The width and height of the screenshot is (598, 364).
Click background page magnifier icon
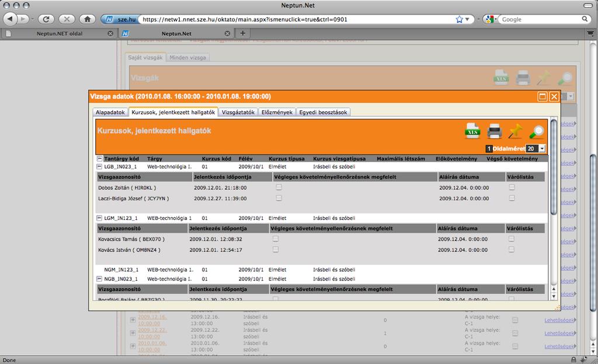565,78
